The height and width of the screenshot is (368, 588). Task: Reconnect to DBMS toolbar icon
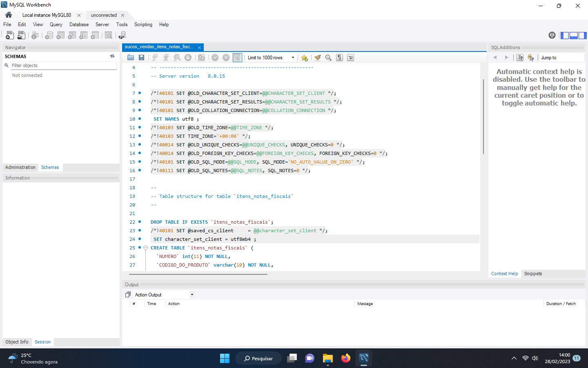[x=122, y=36]
